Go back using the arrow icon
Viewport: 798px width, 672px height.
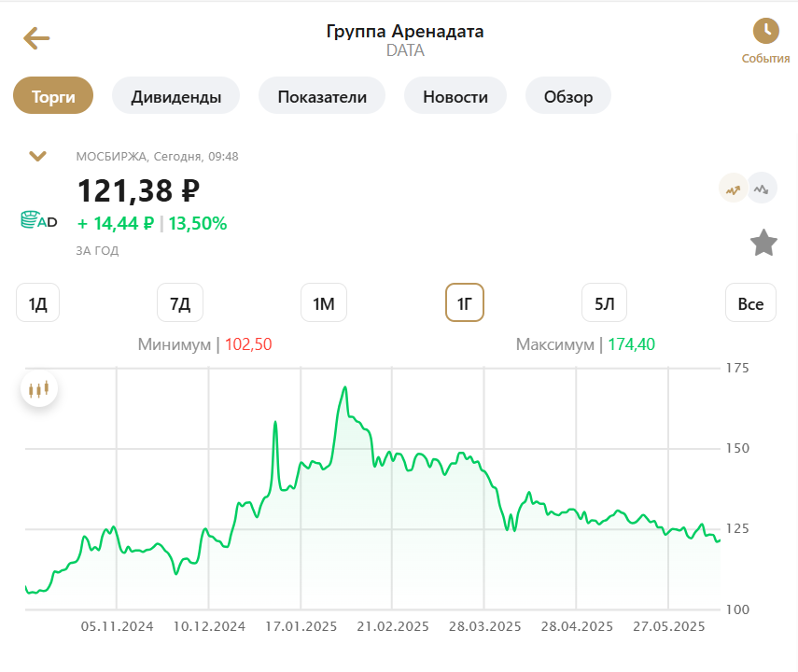(36, 38)
